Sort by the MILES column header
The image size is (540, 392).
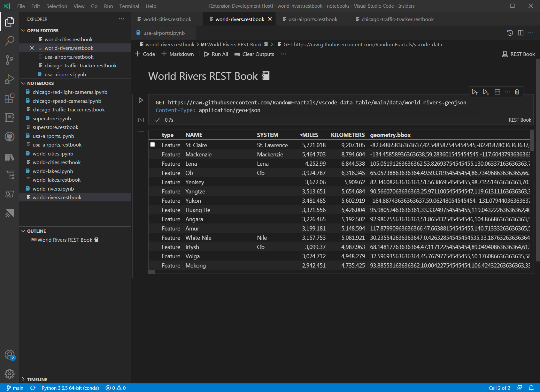(310, 135)
